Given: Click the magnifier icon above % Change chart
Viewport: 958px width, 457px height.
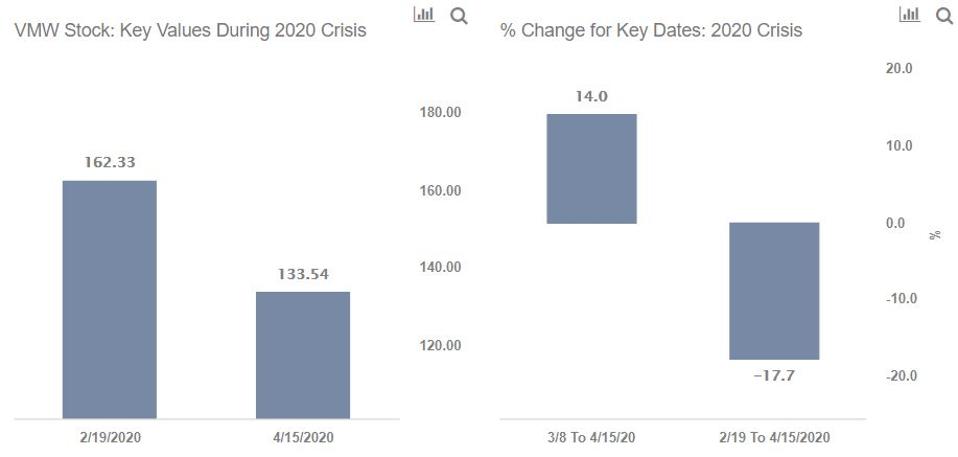Looking at the screenshot, I should click(x=944, y=16).
